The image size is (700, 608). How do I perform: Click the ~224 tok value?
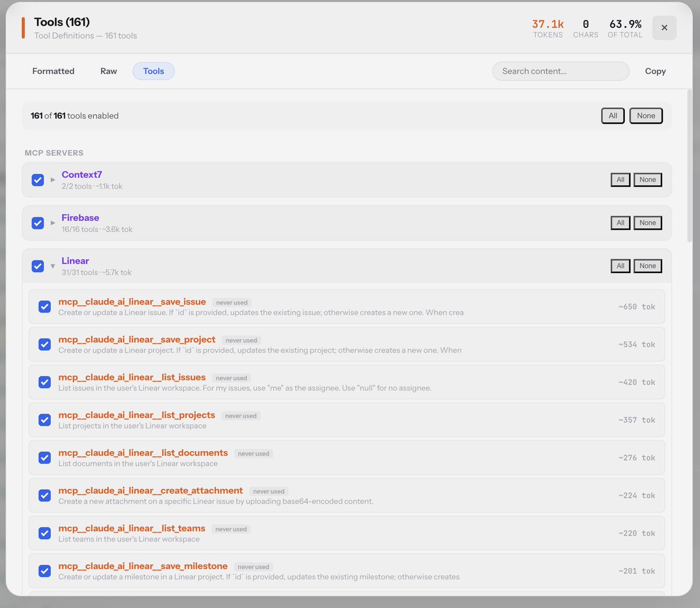(637, 495)
